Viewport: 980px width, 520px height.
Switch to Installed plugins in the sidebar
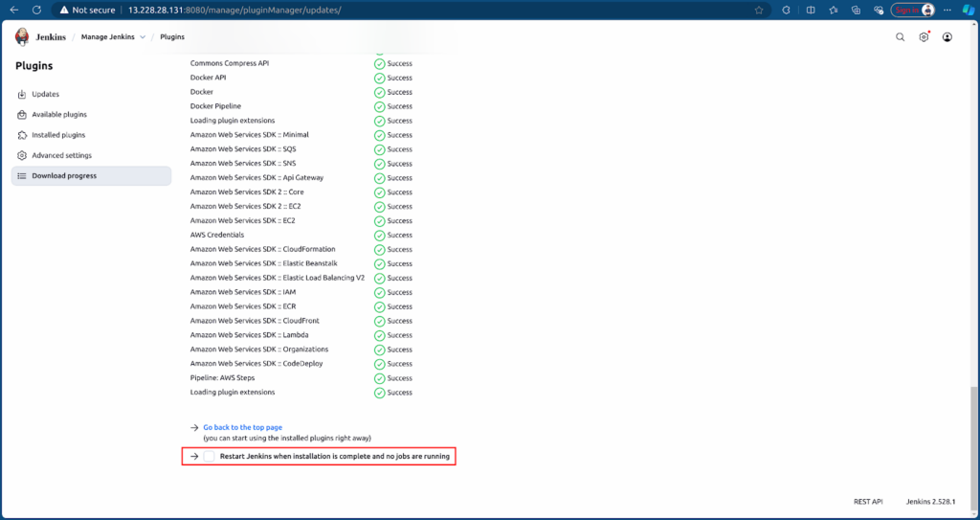tap(57, 135)
